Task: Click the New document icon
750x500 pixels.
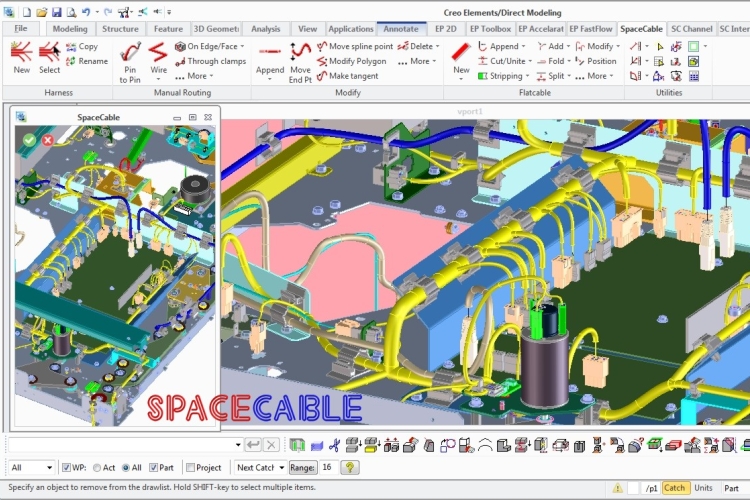Action: (x=27, y=12)
